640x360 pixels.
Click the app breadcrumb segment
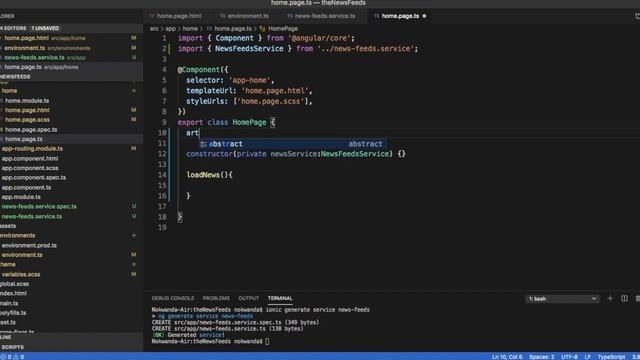pos(171,29)
